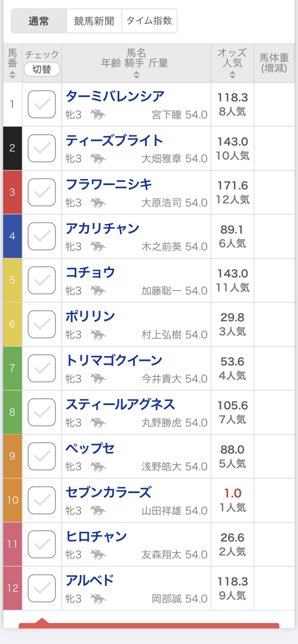
Task: Sort by オッズ人気 column arrow
Action: coord(232,75)
